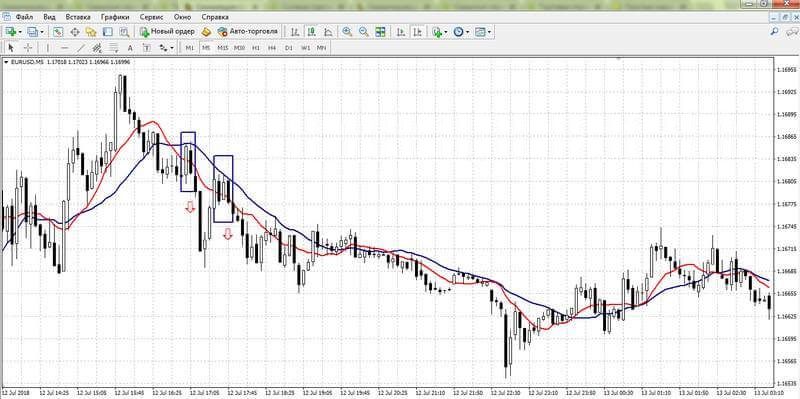
Task: Click the tile windows grid icon
Action: point(381,32)
